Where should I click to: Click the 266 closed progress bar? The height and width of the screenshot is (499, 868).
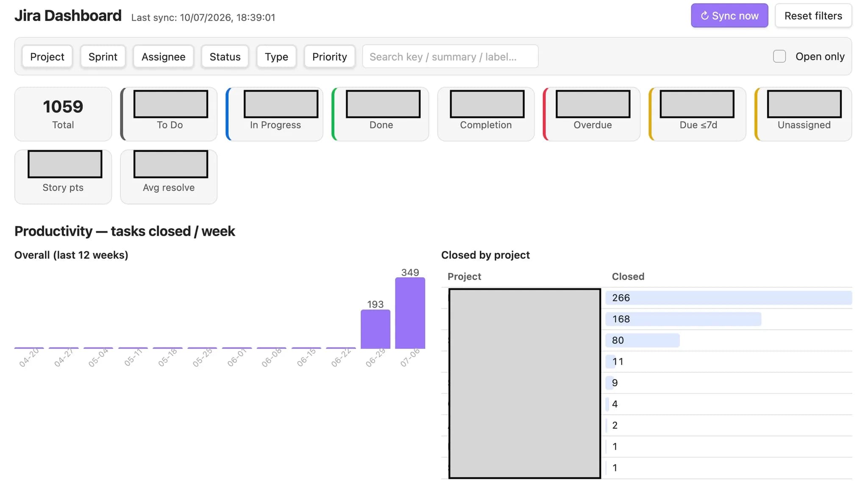tap(729, 298)
